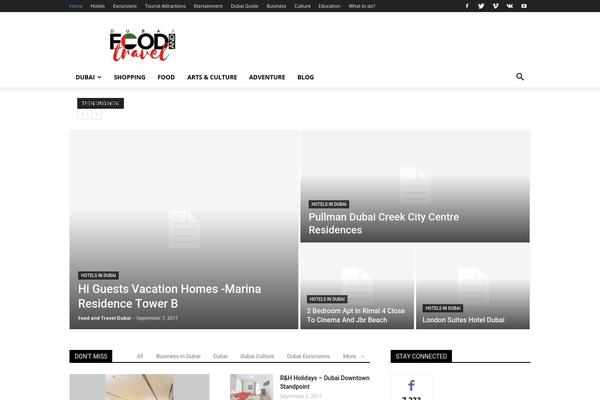Open the Food menu item
The width and height of the screenshot is (600, 400).
[166, 77]
